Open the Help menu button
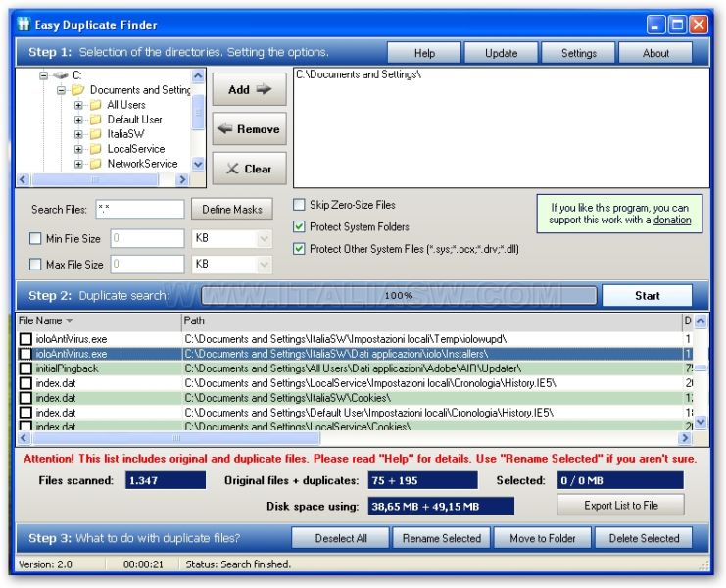The height and width of the screenshot is (588, 726). pyautogui.click(x=424, y=53)
